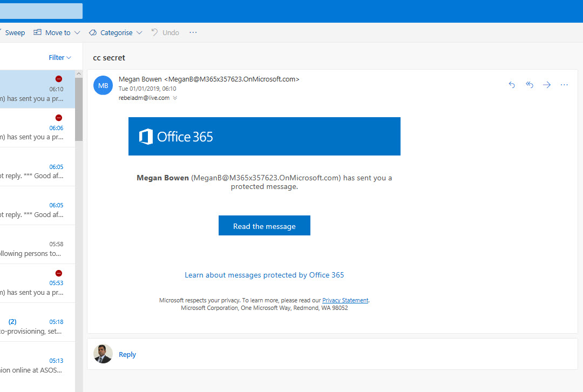Forward the message with the arrow icon
This screenshot has height=392, width=583.
click(546, 85)
